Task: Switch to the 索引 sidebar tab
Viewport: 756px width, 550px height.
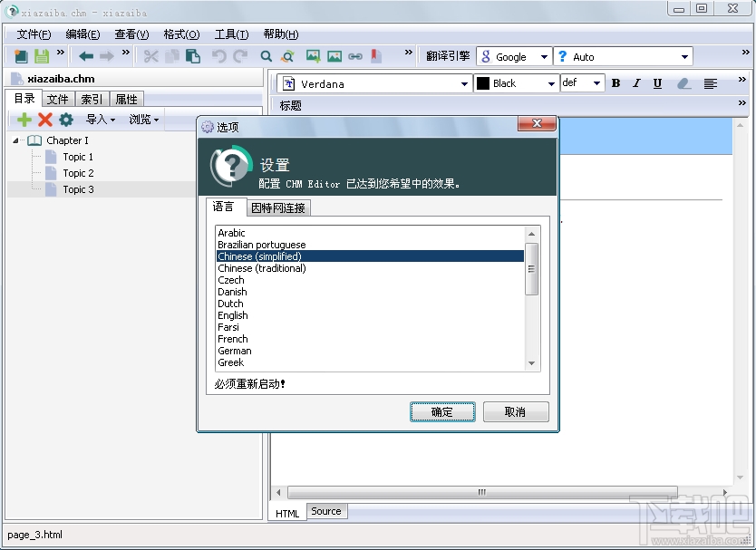Action: tap(91, 99)
